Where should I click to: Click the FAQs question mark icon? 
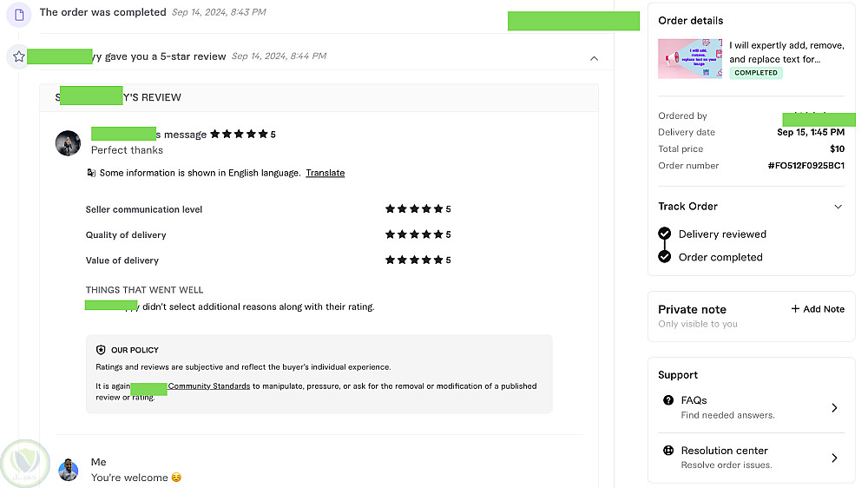point(668,400)
